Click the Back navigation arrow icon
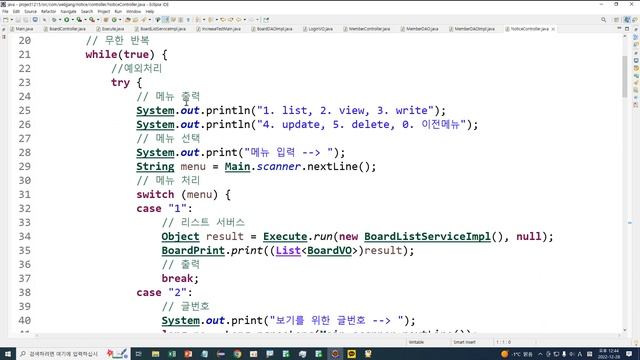 tap(240, 20)
